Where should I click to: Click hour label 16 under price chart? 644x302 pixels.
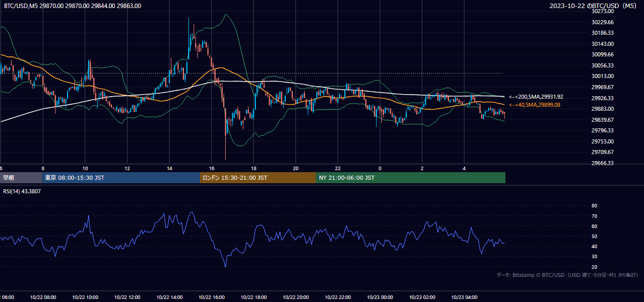[212, 168]
